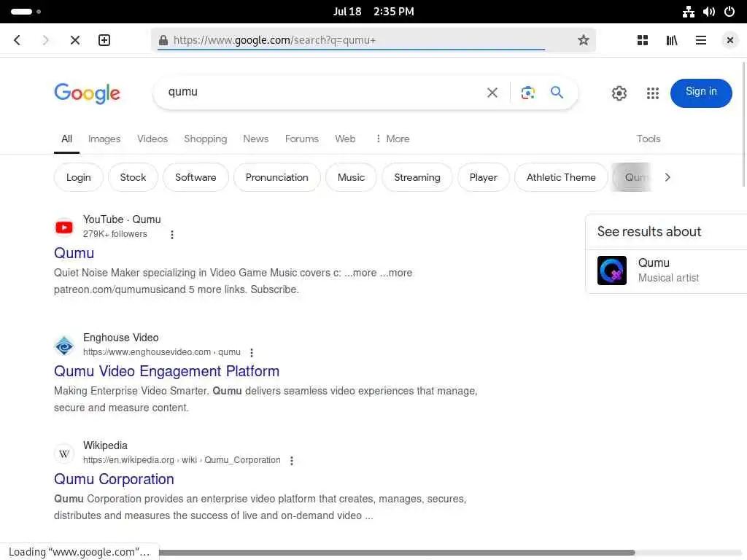
Task: Click the lock icon in address bar
Action: (x=163, y=40)
